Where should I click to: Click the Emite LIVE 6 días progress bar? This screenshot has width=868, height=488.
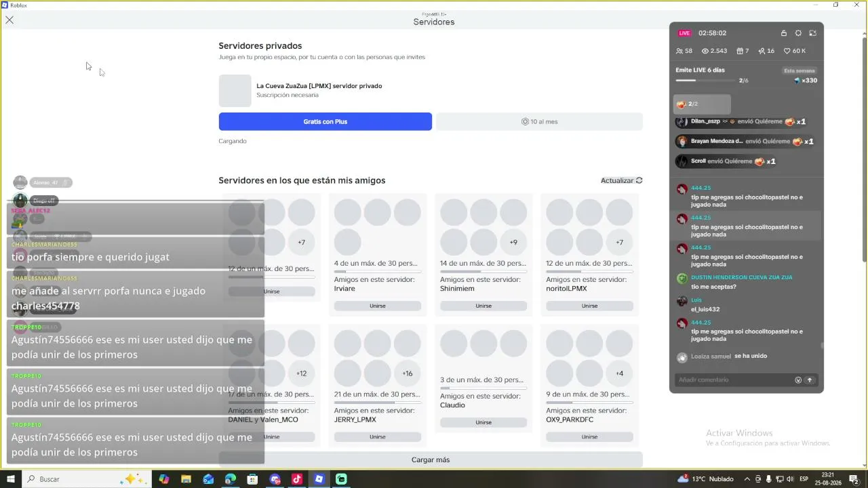click(x=705, y=81)
